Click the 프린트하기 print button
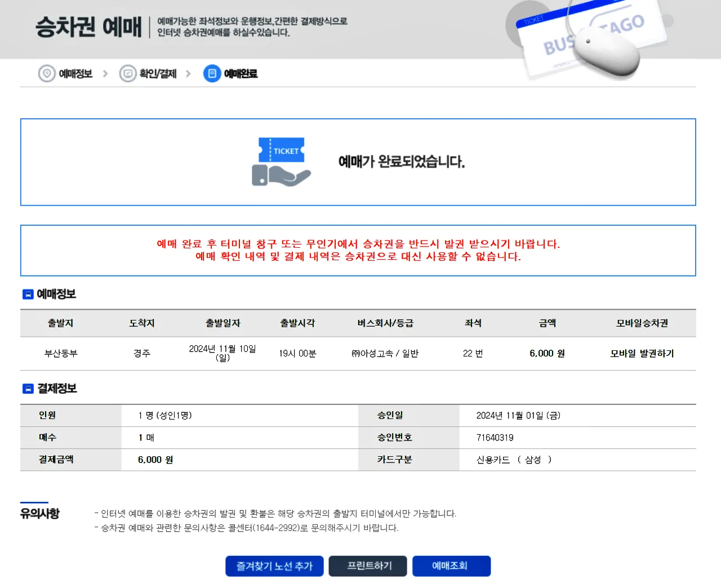 click(x=367, y=566)
